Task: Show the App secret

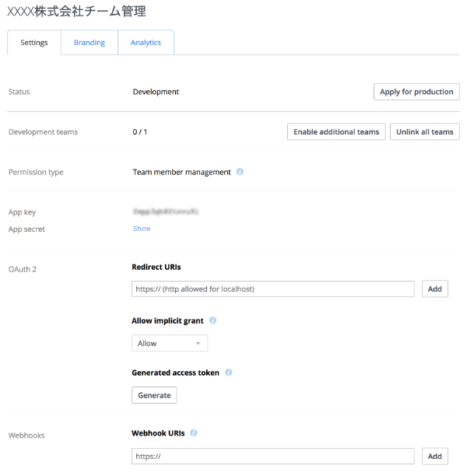Action: pyautogui.click(x=142, y=229)
